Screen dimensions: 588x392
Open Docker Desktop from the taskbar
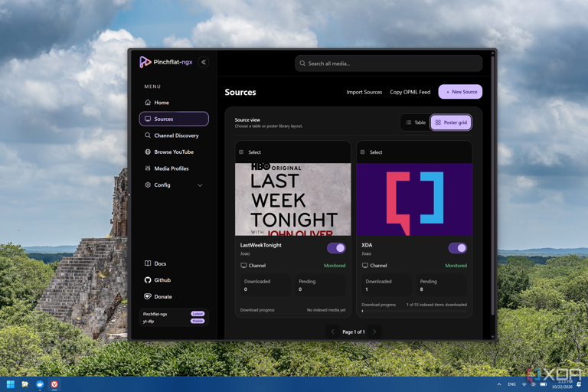pos(40,384)
